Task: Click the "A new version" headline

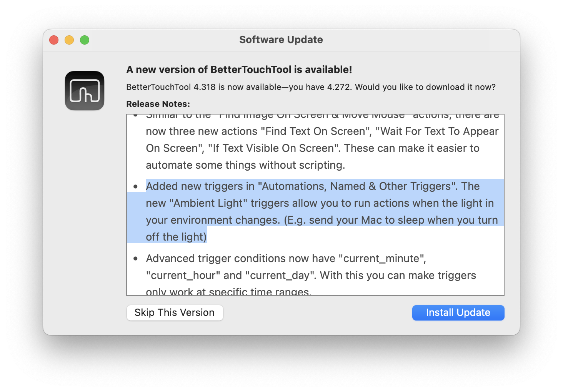Action: 239,70
